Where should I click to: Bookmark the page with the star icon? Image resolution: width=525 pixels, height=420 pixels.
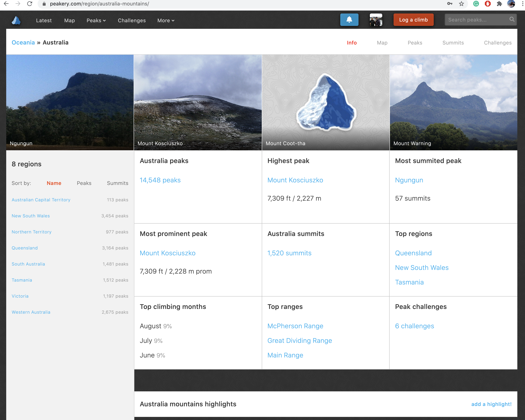pos(461,4)
